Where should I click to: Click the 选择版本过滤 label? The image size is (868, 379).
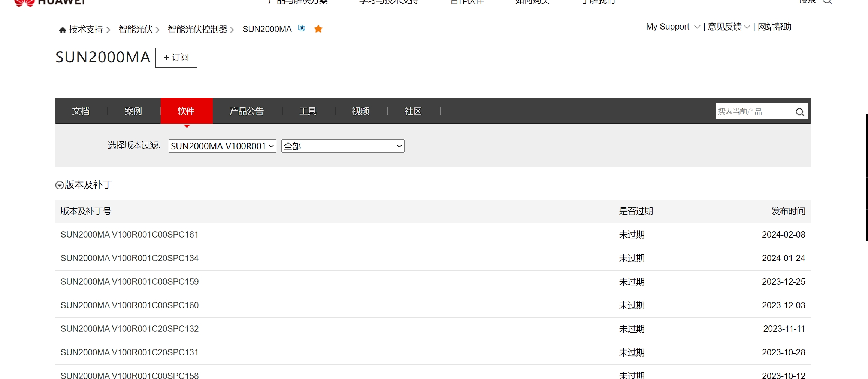click(134, 146)
